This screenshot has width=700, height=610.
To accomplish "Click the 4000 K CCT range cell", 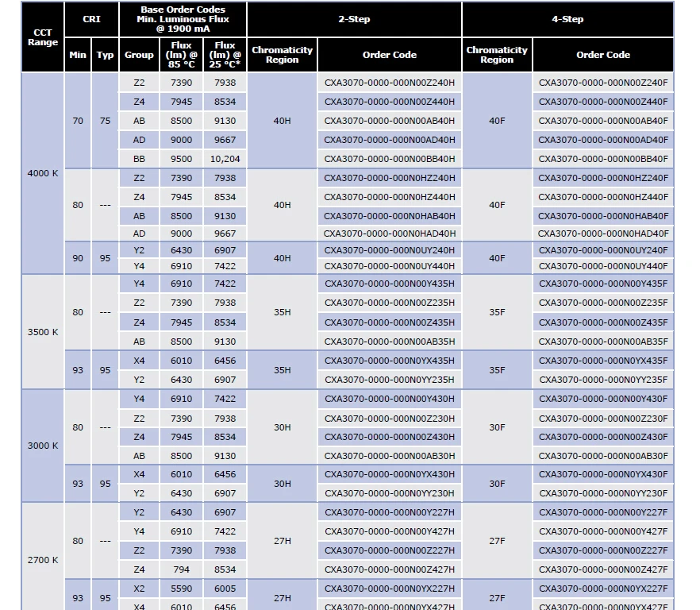I will tap(43, 173).
